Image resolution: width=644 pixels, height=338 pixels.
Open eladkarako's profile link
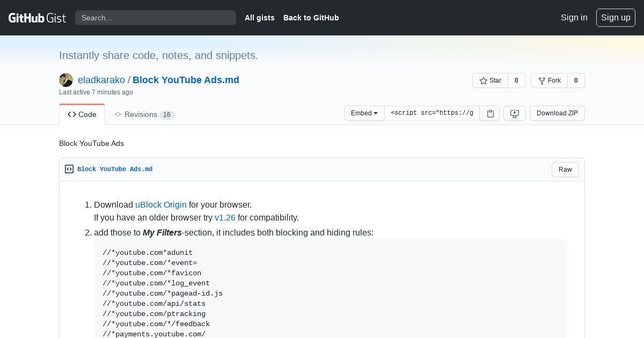coord(101,80)
